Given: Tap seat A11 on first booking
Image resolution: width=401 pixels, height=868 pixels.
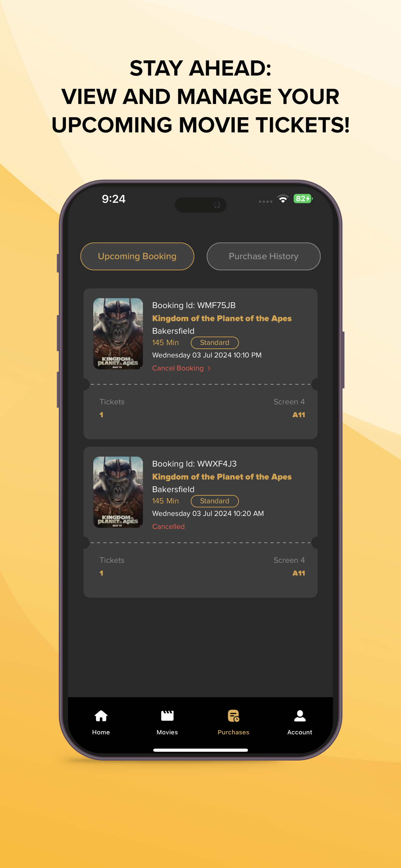Looking at the screenshot, I should (x=299, y=415).
